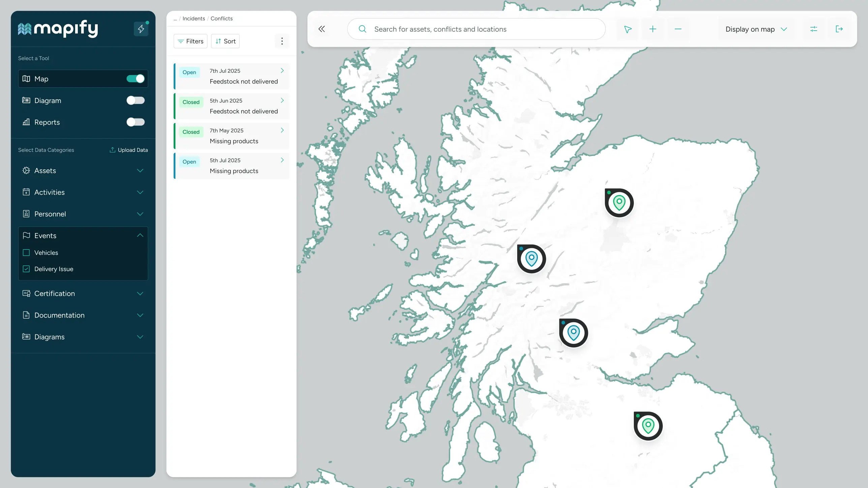Select the pointer arrow map tool
Viewport: 868px width, 488px height.
628,29
